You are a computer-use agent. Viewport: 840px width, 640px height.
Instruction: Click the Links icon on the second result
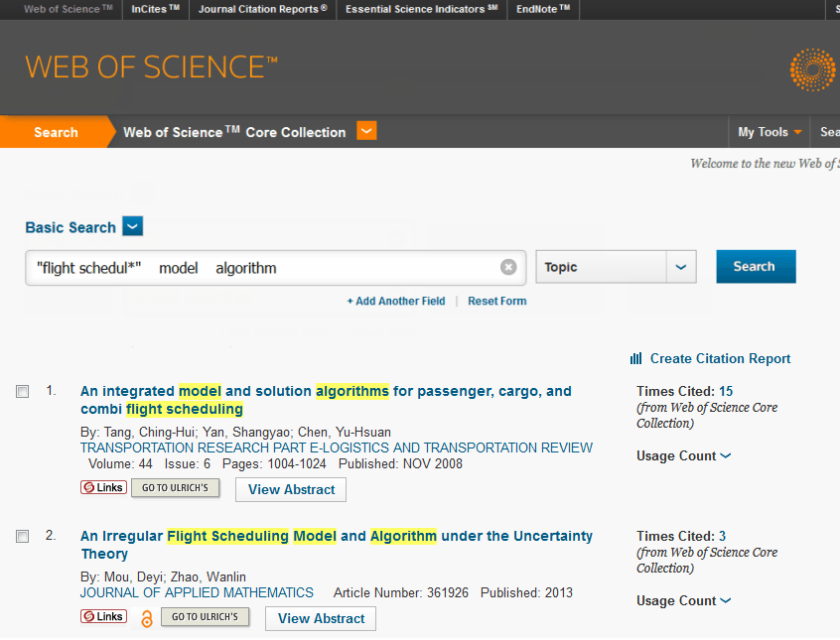coord(103,616)
